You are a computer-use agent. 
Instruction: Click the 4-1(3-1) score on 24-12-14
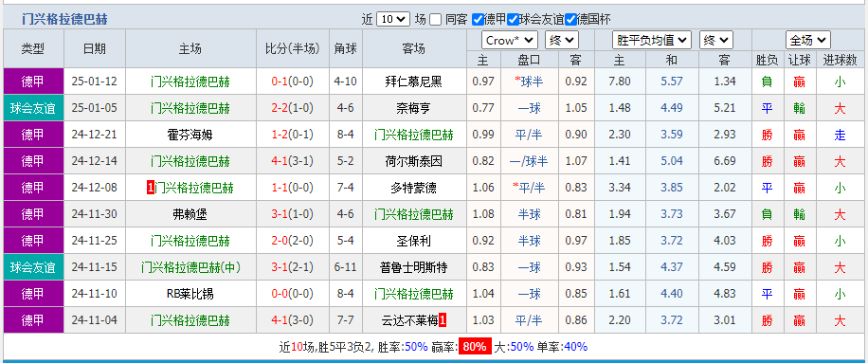click(x=292, y=161)
